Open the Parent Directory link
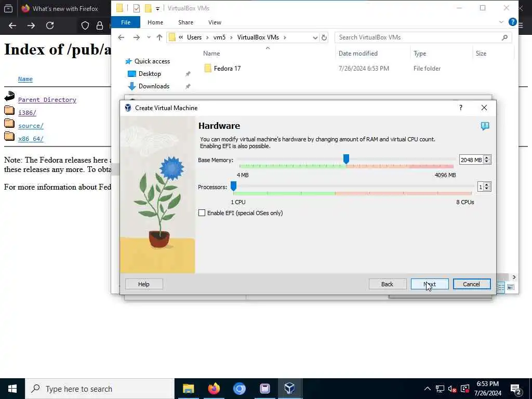Viewport: 532px width, 399px height. (47, 100)
